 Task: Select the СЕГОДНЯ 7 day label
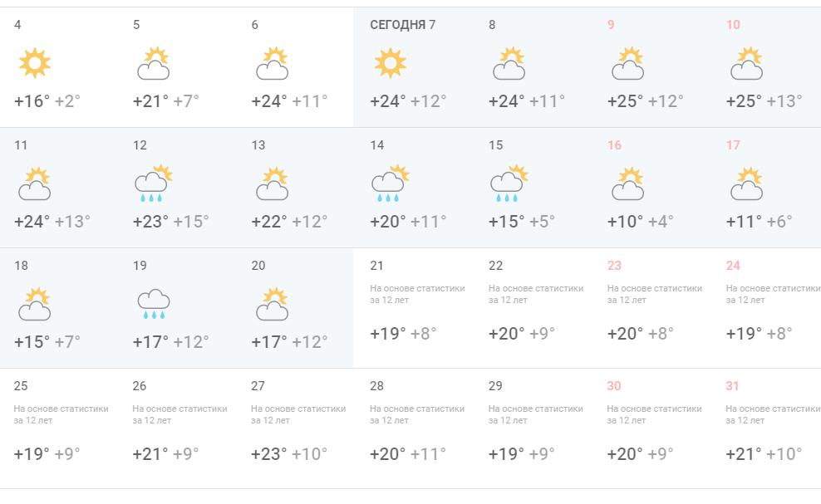coord(403,25)
